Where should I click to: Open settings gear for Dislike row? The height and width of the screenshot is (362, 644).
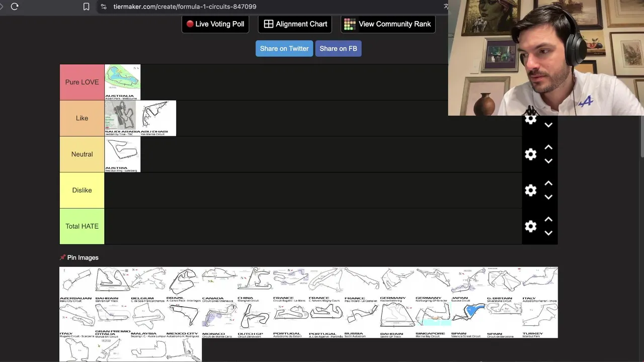coord(530,191)
